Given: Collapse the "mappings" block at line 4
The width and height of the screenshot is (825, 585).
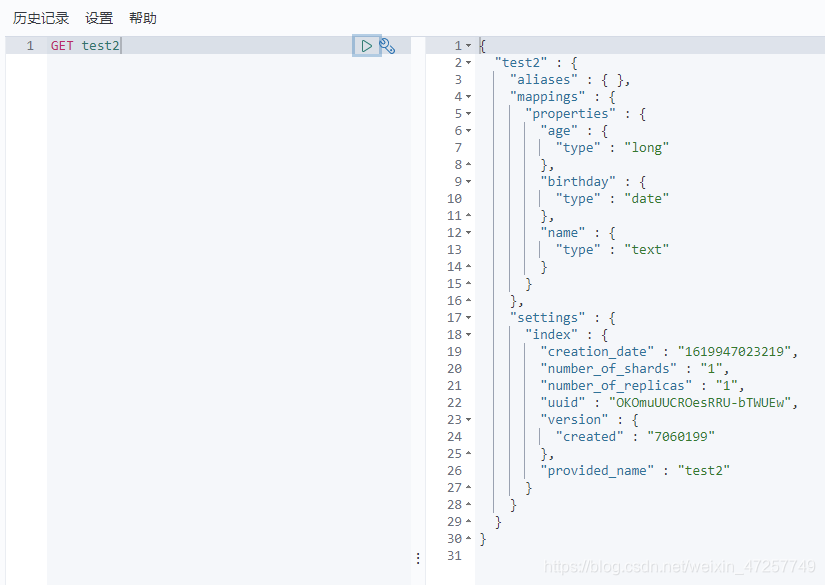Looking at the screenshot, I should pos(468,97).
